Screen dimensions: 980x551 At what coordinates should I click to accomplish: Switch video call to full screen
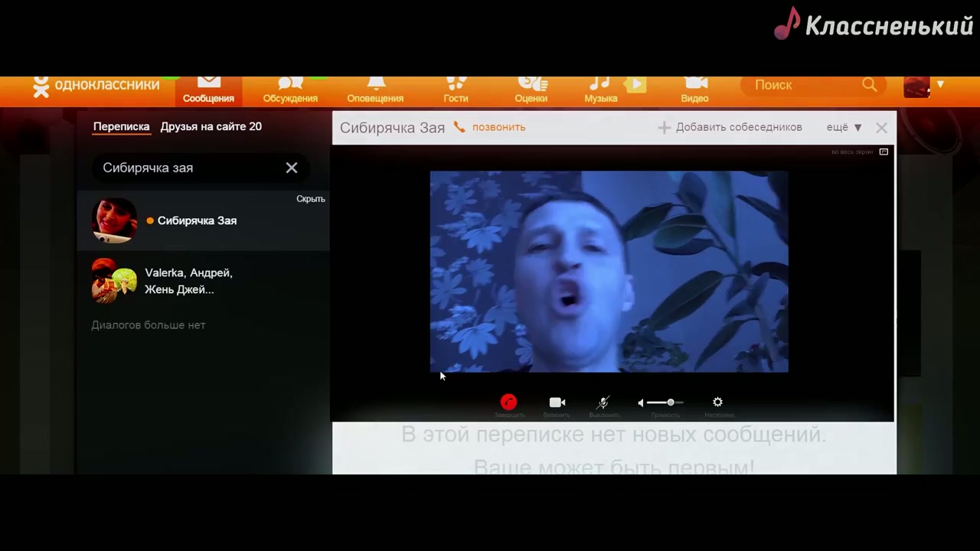(x=883, y=152)
